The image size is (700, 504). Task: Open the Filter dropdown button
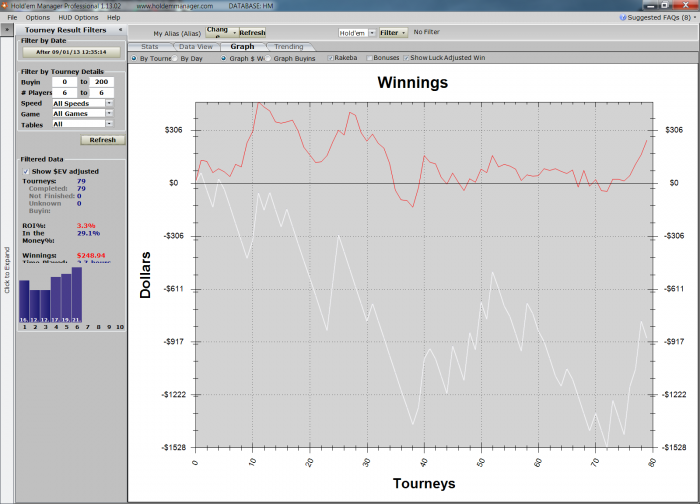(x=393, y=33)
